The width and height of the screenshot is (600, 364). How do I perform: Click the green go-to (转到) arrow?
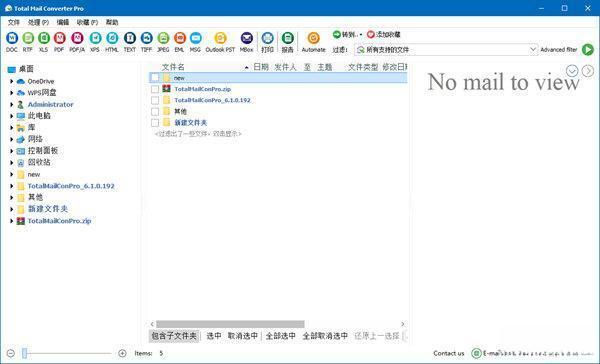(x=337, y=34)
